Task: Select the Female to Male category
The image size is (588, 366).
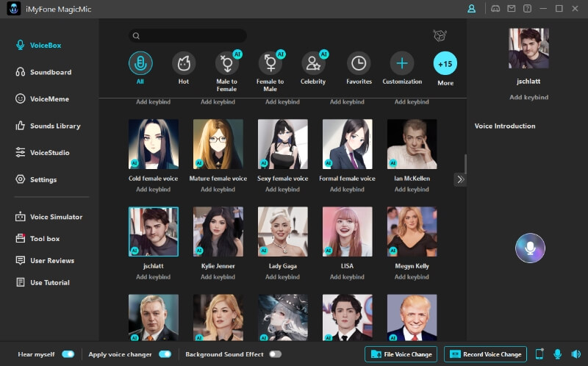Action: 270,63
